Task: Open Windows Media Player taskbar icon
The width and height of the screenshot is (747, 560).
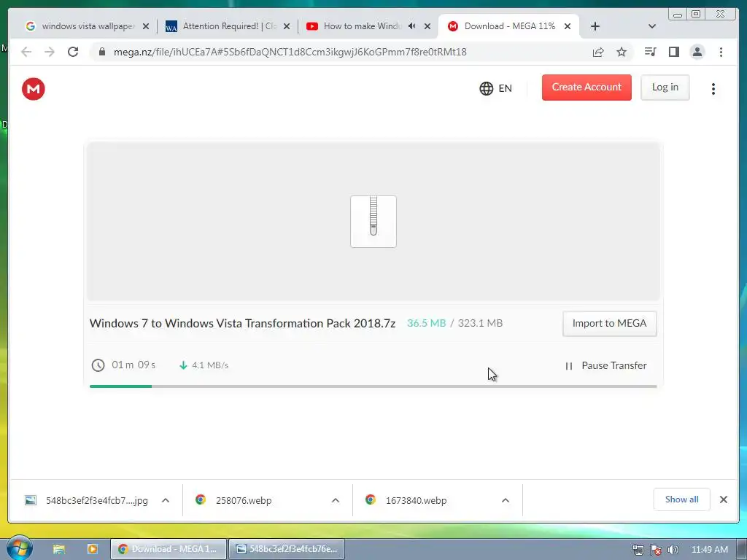Action: point(93,549)
